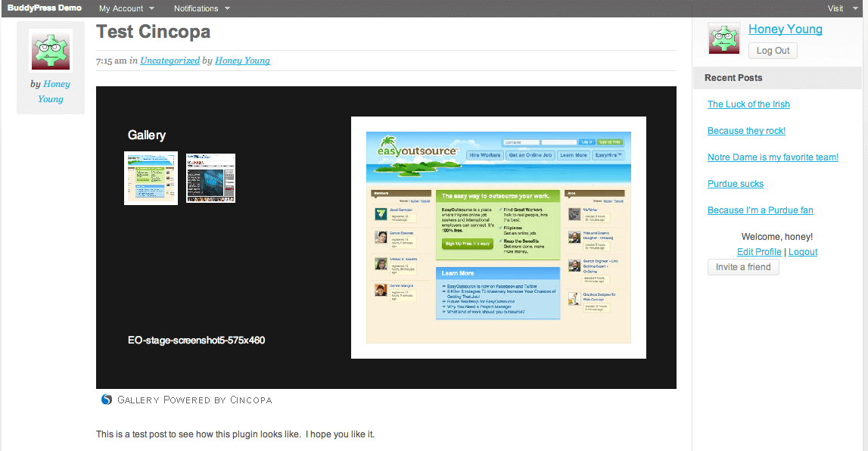Go to BuddyPress Demo home
868x451 pixels.
coord(45,8)
